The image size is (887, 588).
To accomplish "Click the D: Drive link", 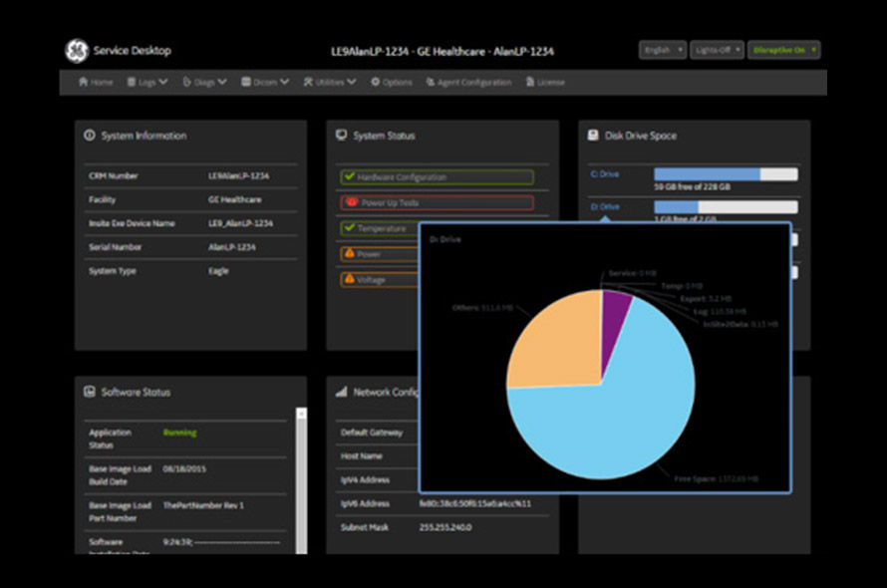I will pyautogui.click(x=605, y=206).
